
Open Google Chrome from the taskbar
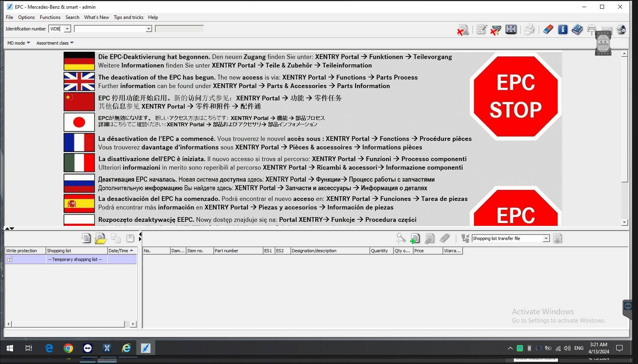pos(68,348)
